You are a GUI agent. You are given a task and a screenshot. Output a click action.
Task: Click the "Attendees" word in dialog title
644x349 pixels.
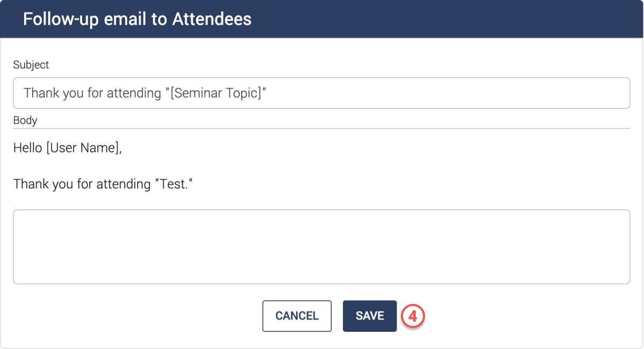(x=211, y=19)
